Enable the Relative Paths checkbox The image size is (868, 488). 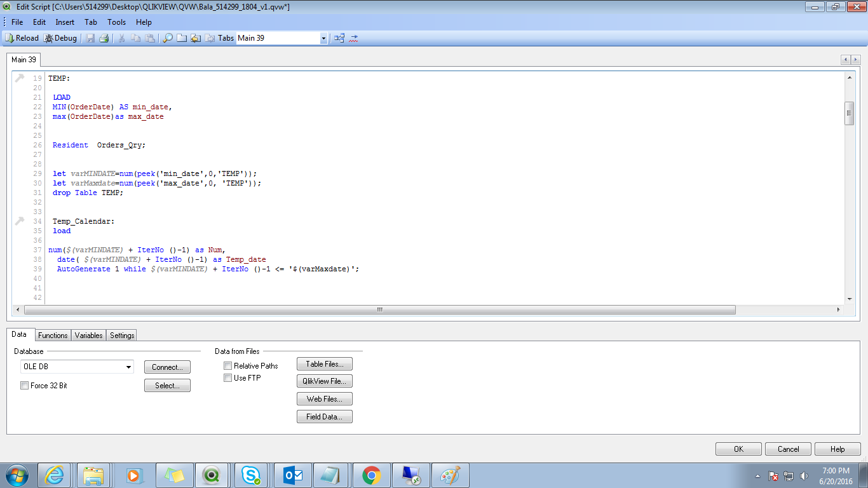coord(227,366)
